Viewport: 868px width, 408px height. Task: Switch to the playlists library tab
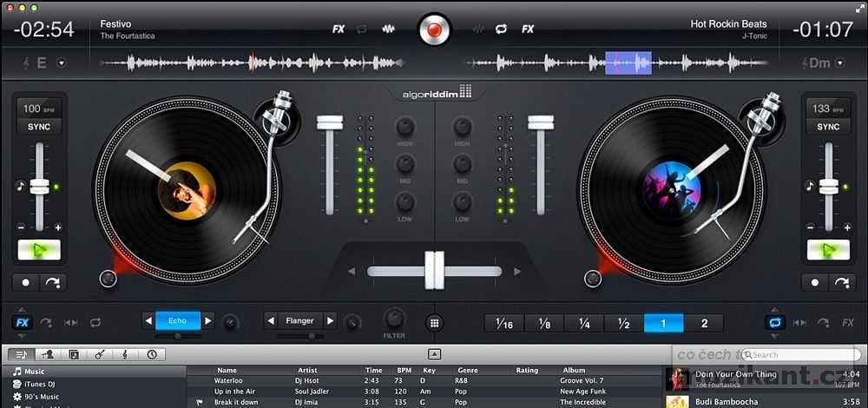coord(21,354)
